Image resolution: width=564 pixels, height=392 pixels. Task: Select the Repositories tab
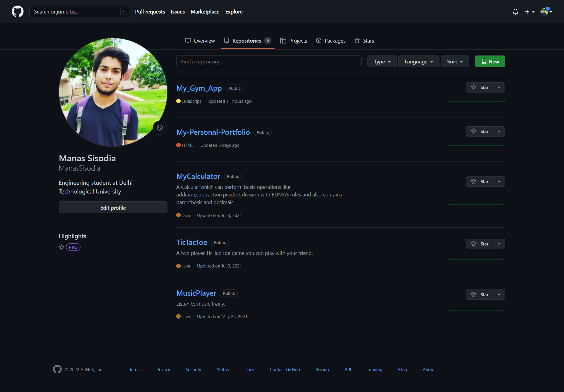[247, 41]
